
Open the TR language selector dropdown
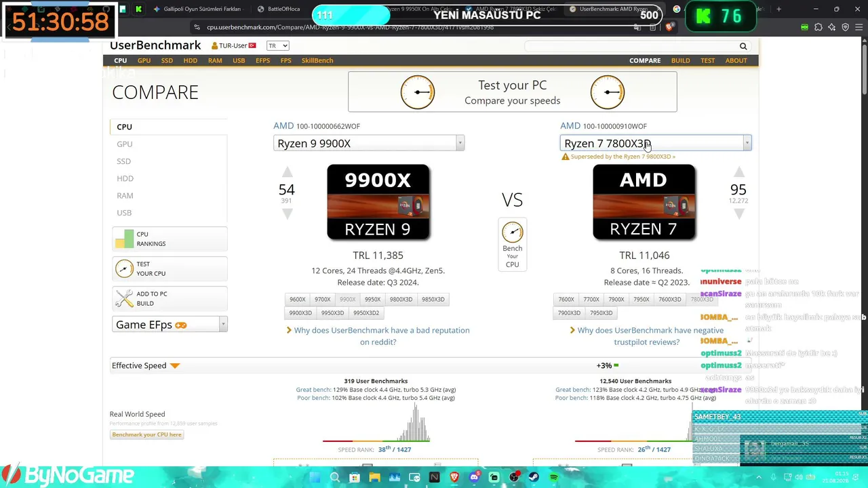(x=277, y=45)
